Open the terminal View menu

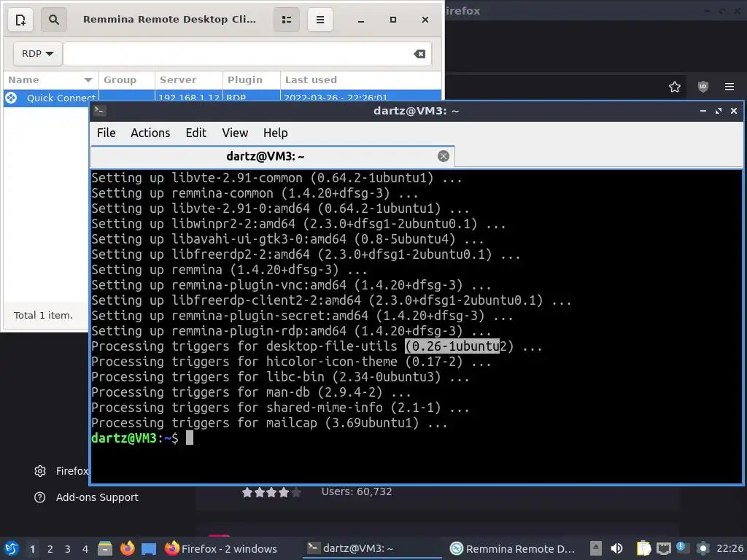pos(235,133)
